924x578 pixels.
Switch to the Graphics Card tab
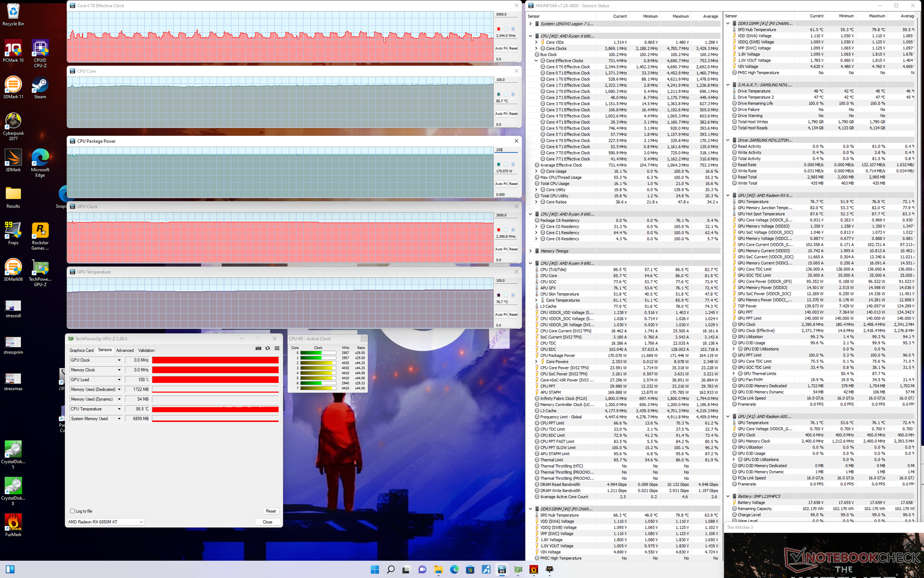tap(81, 350)
